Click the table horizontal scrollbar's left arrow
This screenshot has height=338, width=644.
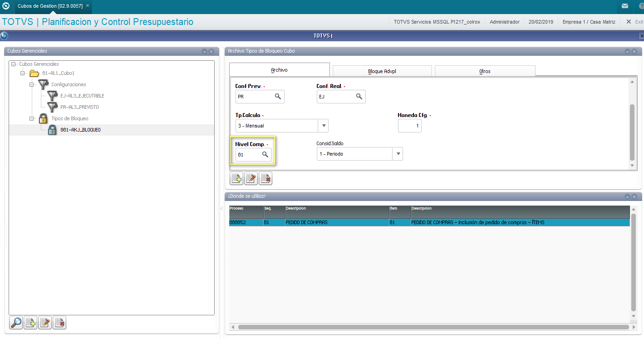(233, 327)
